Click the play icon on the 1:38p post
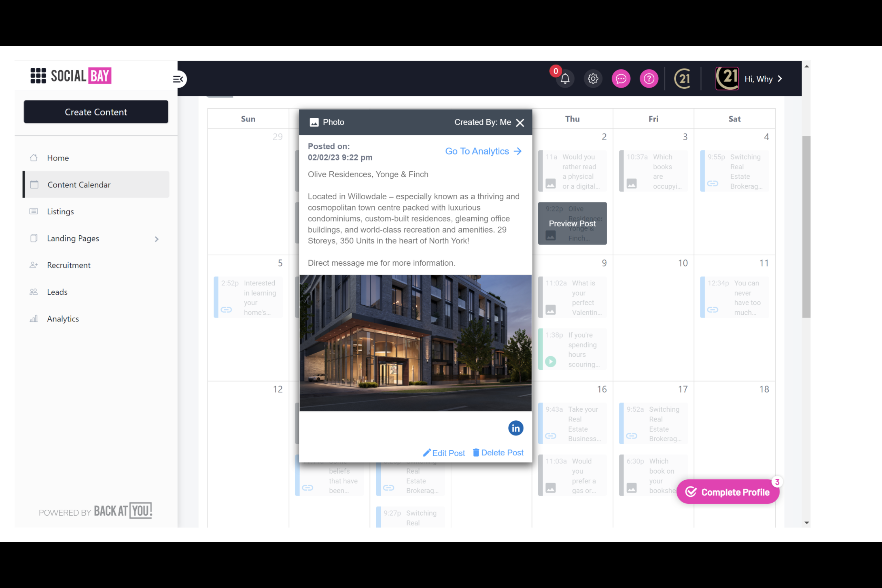882x588 pixels. pos(551,361)
